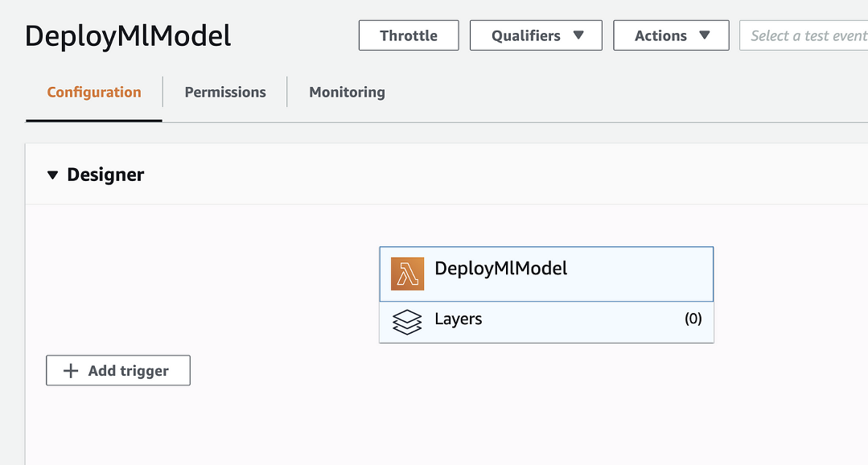The width and height of the screenshot is (868, 465).
Task: Open the Qualifiers dropdown
Action: [x=536, y=35]
